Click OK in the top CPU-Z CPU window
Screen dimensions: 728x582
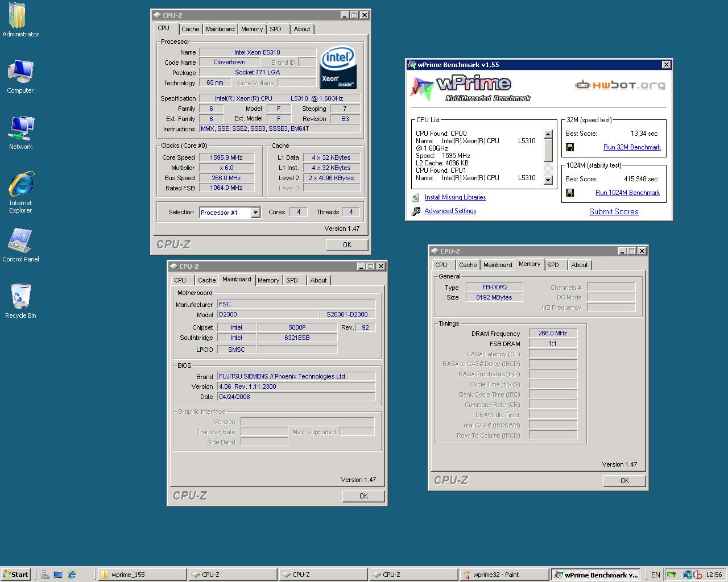point(347,245)
